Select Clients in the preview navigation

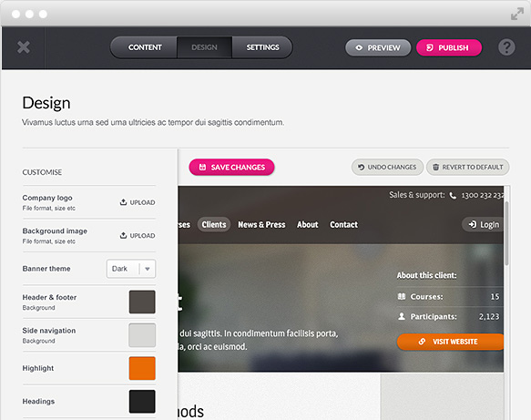tap(214, 224)
